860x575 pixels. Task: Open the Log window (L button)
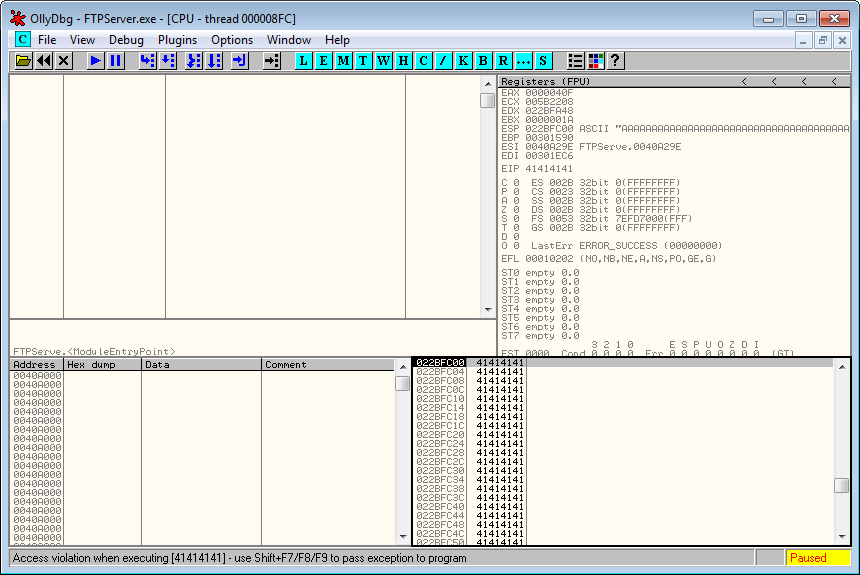point(303,61)
